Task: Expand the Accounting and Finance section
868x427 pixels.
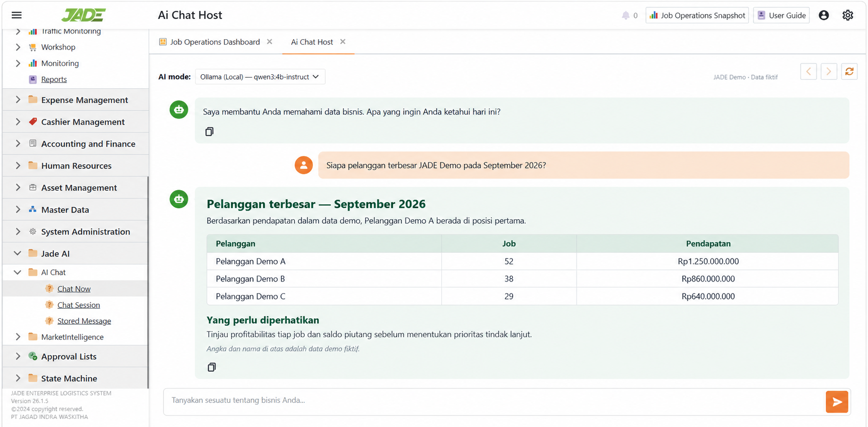Action: coord(18,144)
